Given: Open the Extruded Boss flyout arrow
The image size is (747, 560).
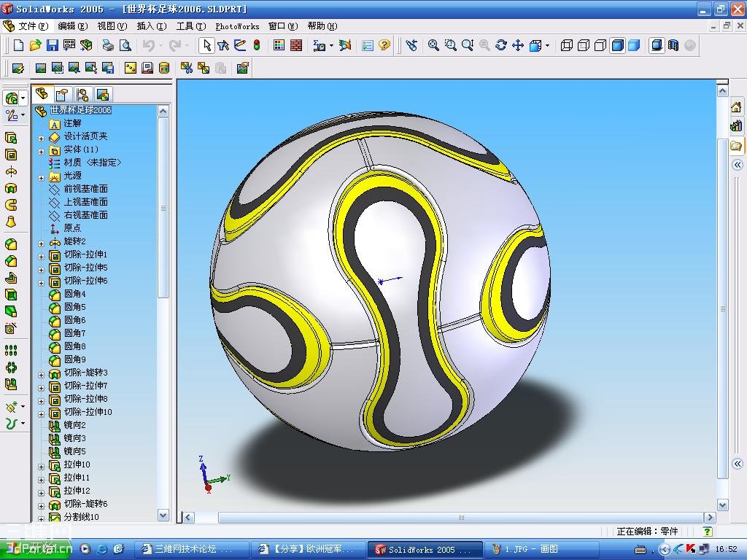Looking at the screenshot, I should pos(23,98).
